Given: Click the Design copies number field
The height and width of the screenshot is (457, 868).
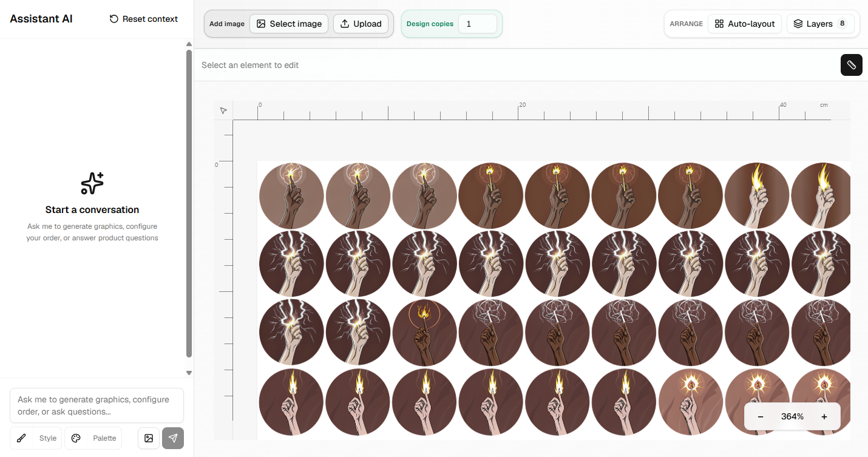Looking at the screenshot, I should point(477,24).
